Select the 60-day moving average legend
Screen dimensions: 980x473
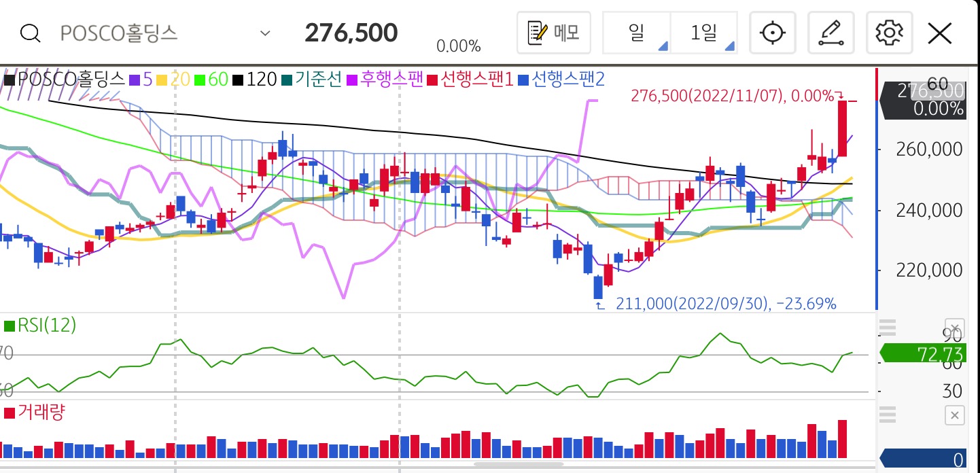[x=211, y=80]
